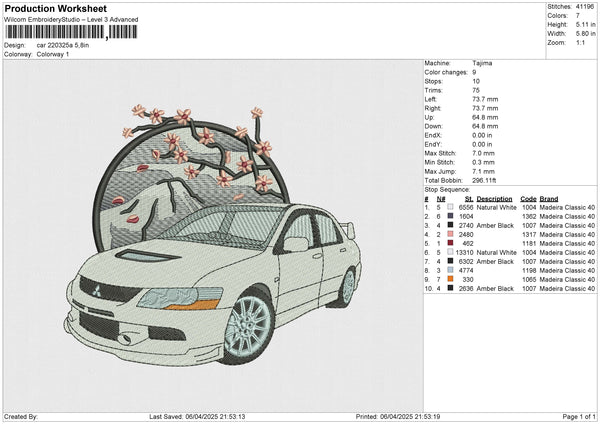Click the Left value '73.7 mm'

point(485,99)
